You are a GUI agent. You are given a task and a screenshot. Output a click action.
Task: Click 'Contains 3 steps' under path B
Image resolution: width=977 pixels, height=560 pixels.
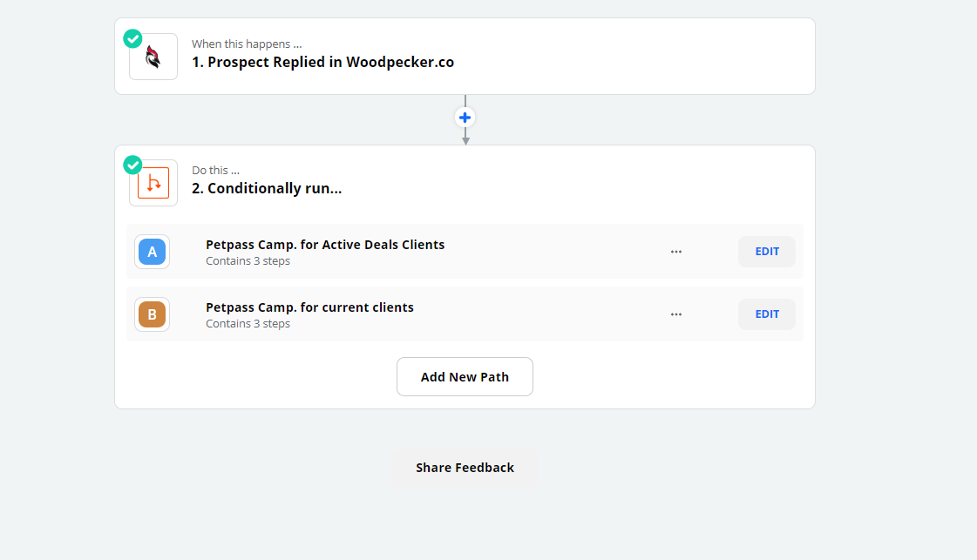pyautogui.click(x=248, y=324)
